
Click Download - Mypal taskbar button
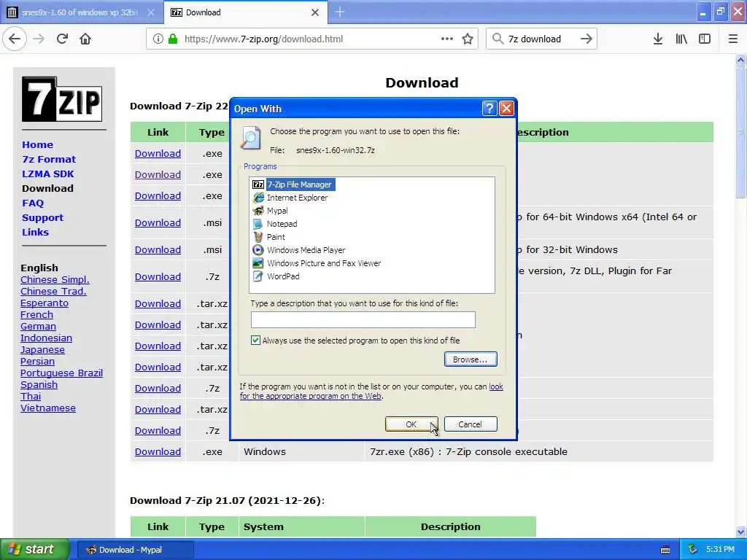point(135,550)
